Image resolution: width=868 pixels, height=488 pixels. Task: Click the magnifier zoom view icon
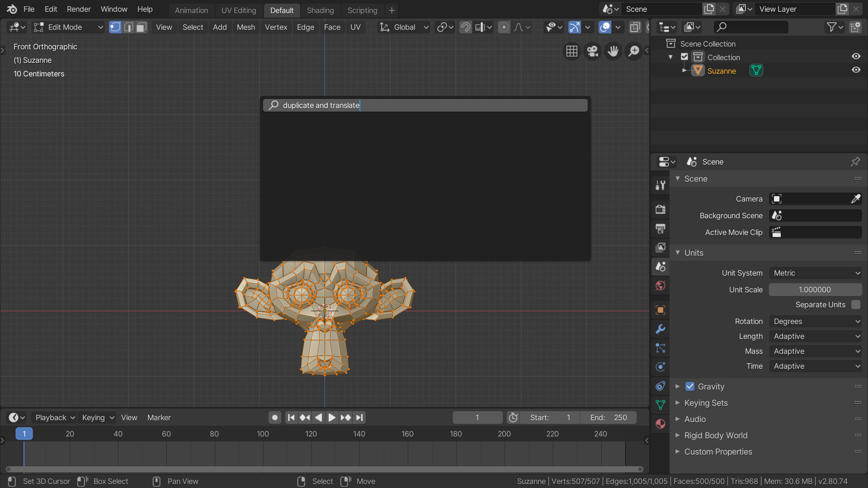(x=634, y=51)
